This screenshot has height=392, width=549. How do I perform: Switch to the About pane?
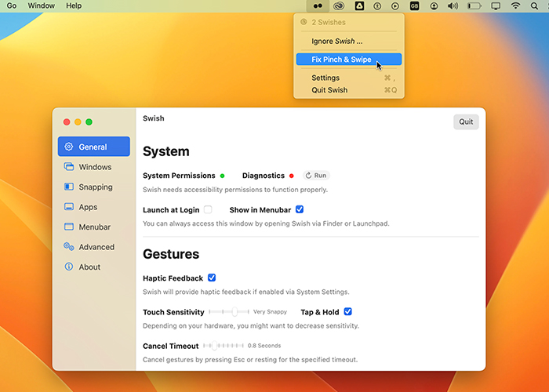[x=94, y=267]
